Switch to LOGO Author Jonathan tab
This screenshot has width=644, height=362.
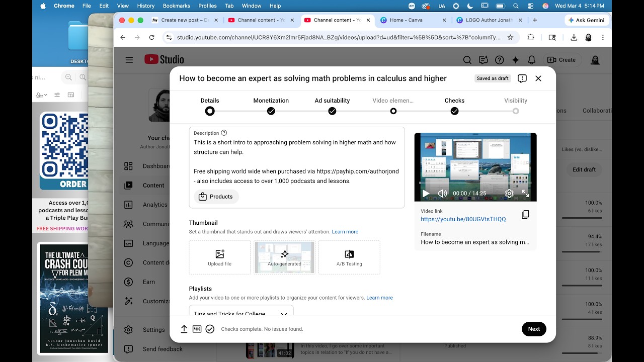point(489,20)
